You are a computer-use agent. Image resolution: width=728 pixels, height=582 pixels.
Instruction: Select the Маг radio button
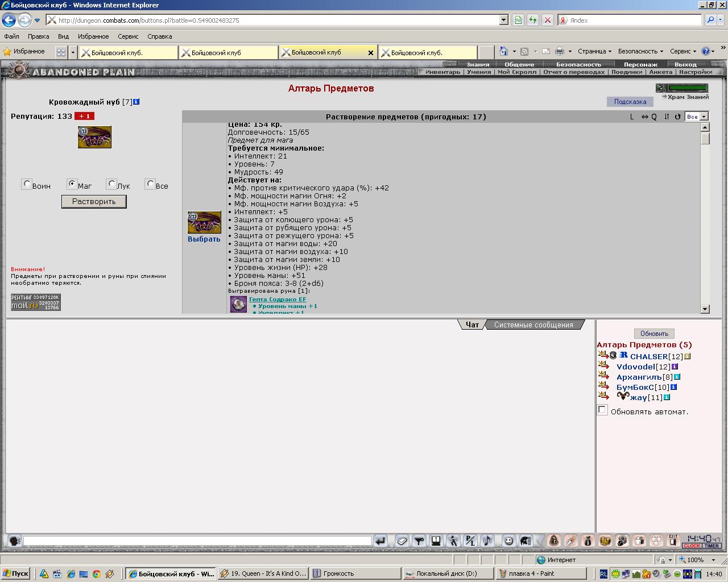(x=72, y=184)
